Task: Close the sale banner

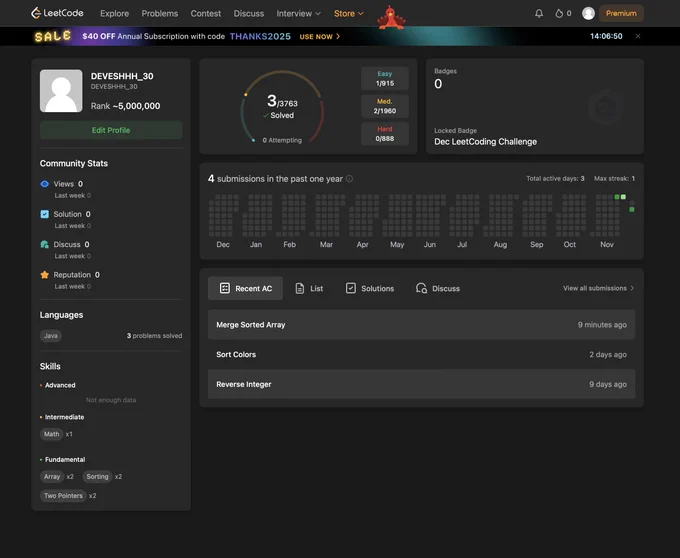Action: pos(638,36)
